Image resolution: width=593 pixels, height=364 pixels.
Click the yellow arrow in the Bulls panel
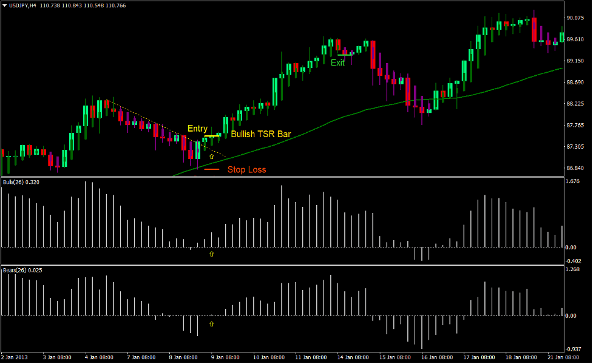coord(211,254)
